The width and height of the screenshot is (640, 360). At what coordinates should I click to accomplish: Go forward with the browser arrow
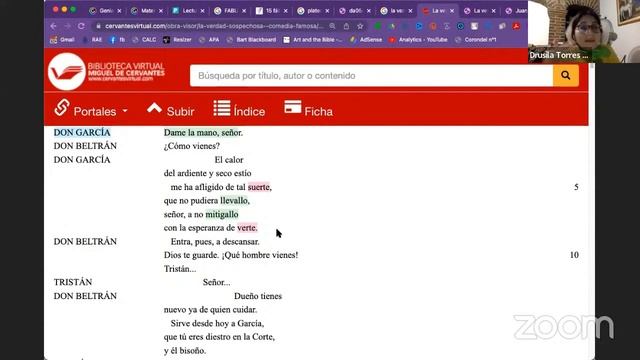coord(67,26)
